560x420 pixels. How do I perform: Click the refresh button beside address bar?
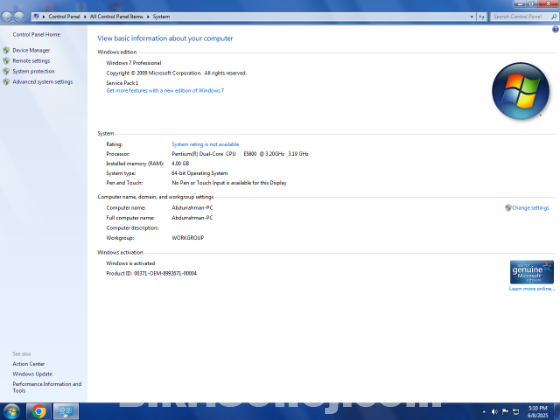[x=482, y=16]
